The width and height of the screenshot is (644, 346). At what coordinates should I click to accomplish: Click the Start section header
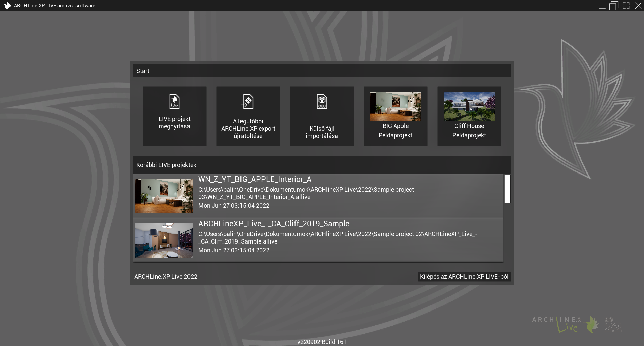pyautogui.click(x=322, y=71)
